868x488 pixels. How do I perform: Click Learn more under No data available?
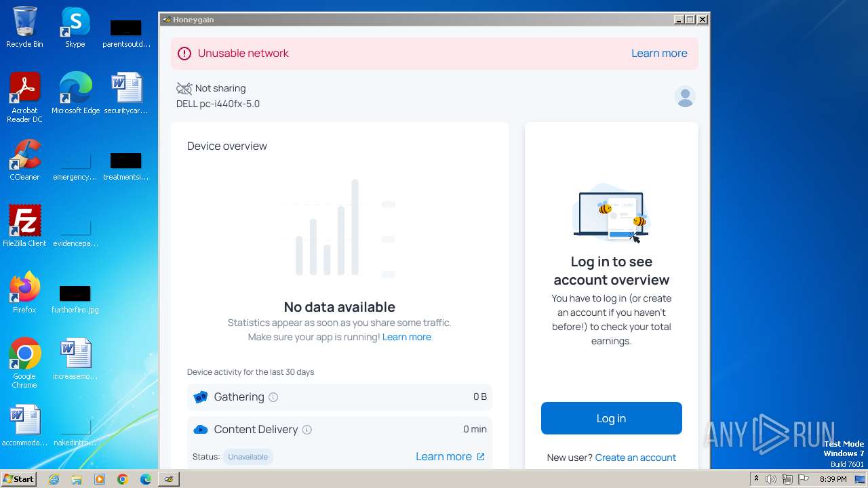pyautogui.click(x=407, y=337)
